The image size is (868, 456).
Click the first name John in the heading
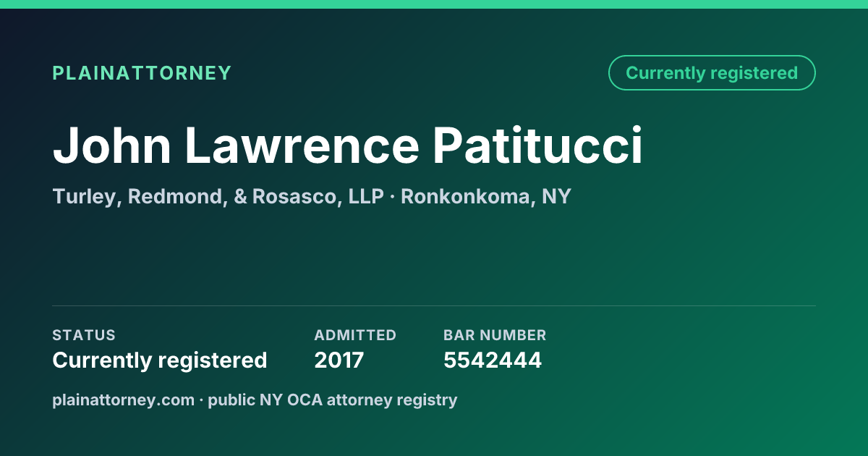pos(112,145)
